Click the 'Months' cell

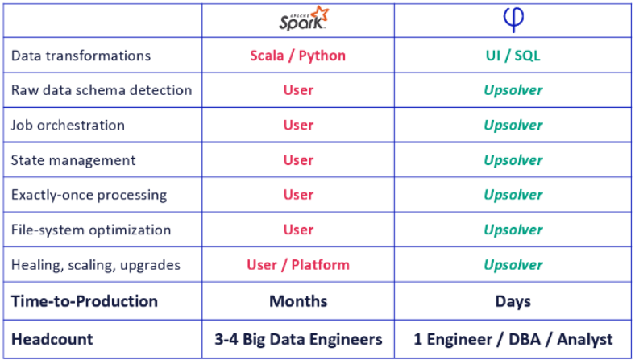point(298,301)
